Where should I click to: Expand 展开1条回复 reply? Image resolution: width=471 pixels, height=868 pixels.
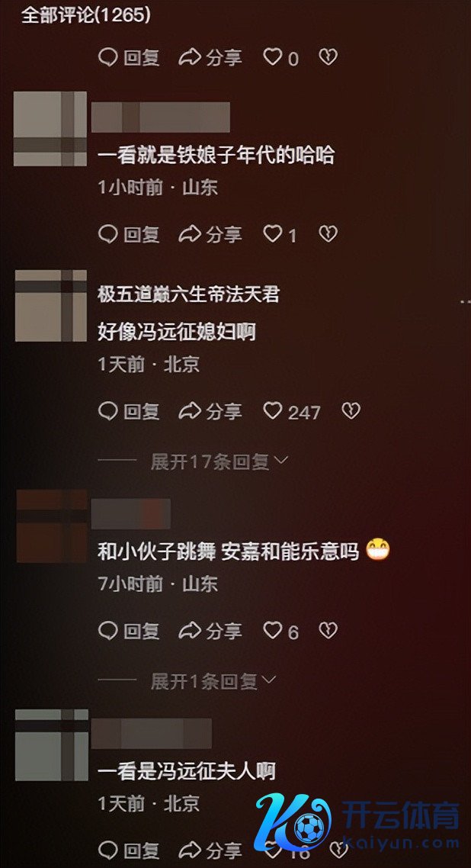click(x=213, y=681)
